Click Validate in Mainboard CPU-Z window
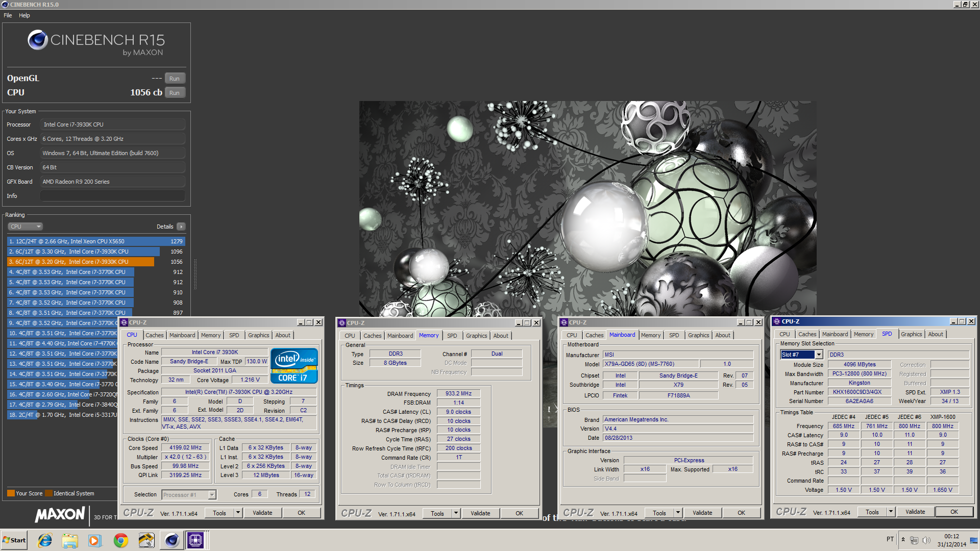 click(702, 513)
